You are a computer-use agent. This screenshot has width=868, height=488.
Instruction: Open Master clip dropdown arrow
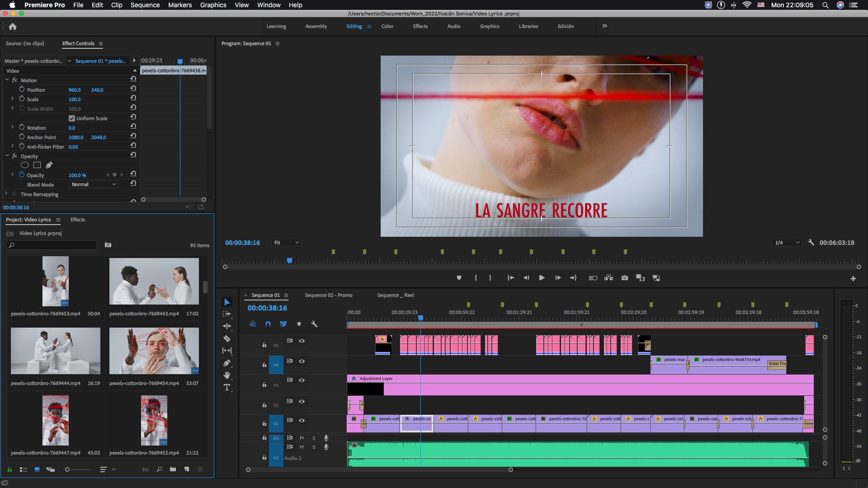pyautogui.click(x=69, y=61)
